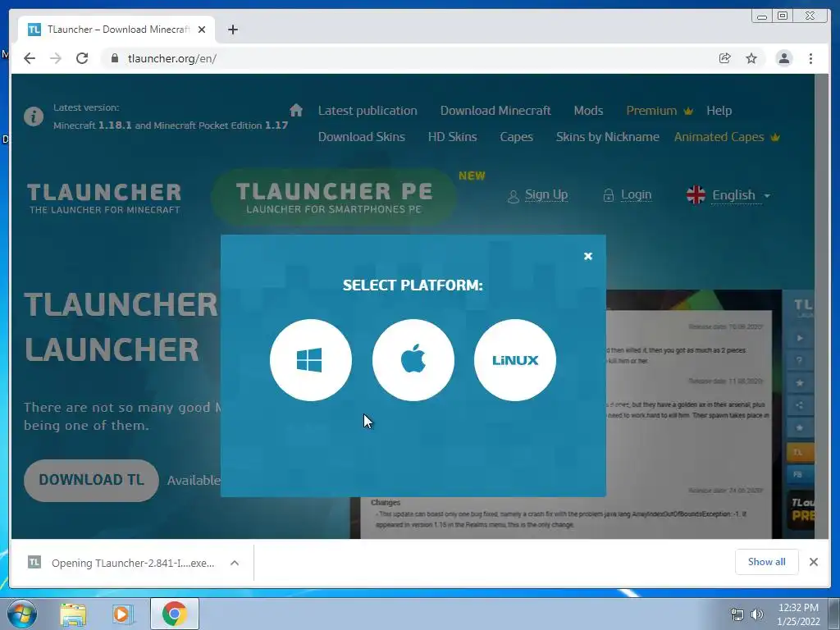Select the TLauncher – Download Minecraft tab
Image resolution: width=840 pixels, height=630 pixels.
point(116,30)
